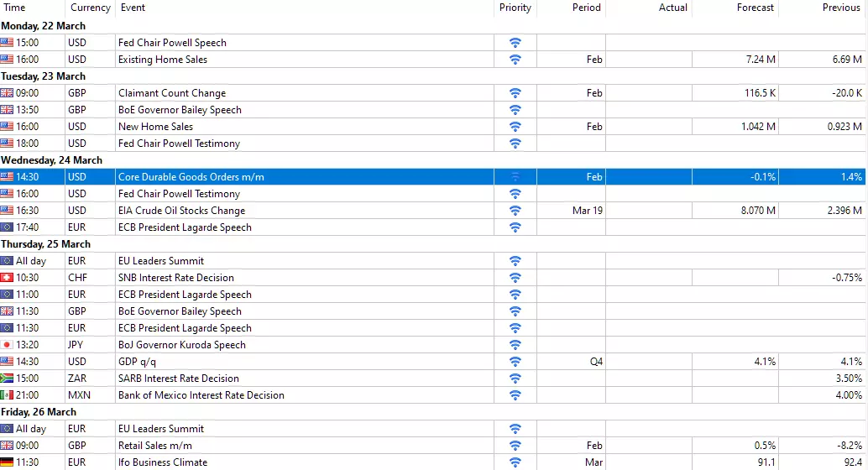Click the priority icon for Existing Home Sales
This screenshot has height=470, width=868.
(x=515, y=60)
